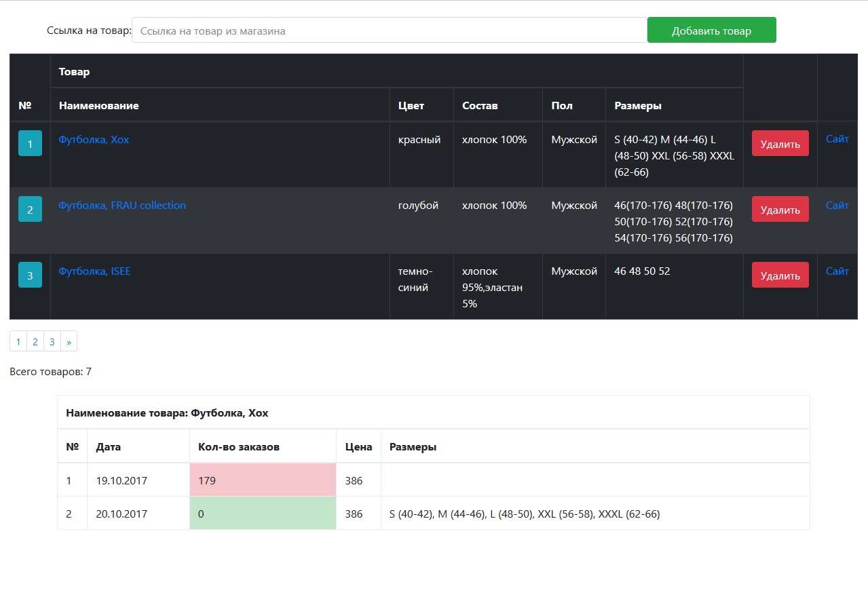This screenshot has width=868, height=597.
Task: Go to pagination page 2
Action: [x=35, y=342]
